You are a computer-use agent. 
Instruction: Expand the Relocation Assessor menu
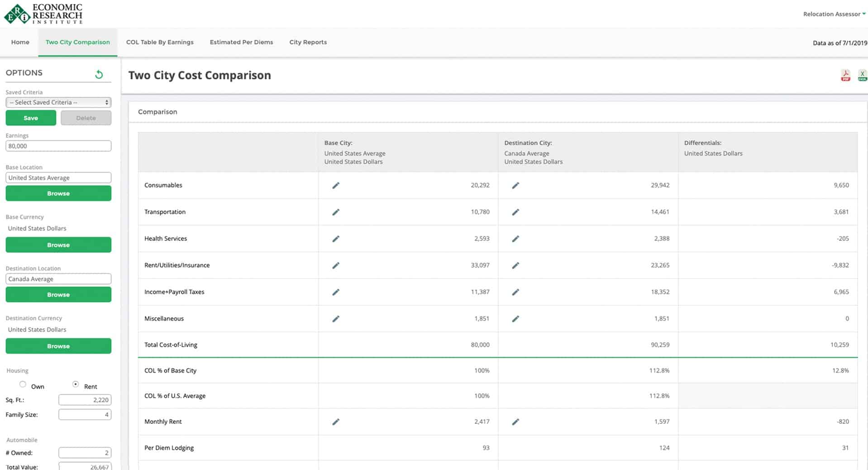pyautogui.click(x=834, y=14)
